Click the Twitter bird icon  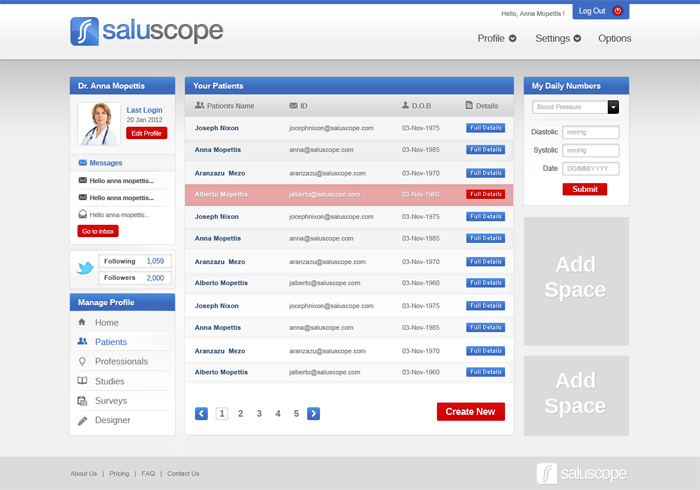tap(85, 268)
